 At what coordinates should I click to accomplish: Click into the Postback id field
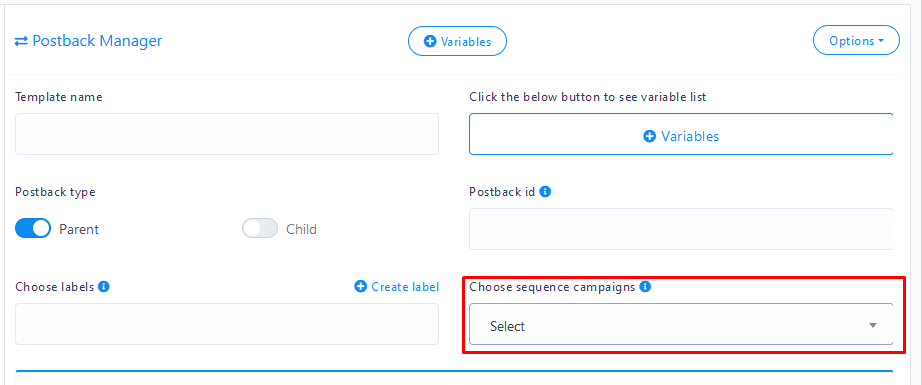(681, 229)
